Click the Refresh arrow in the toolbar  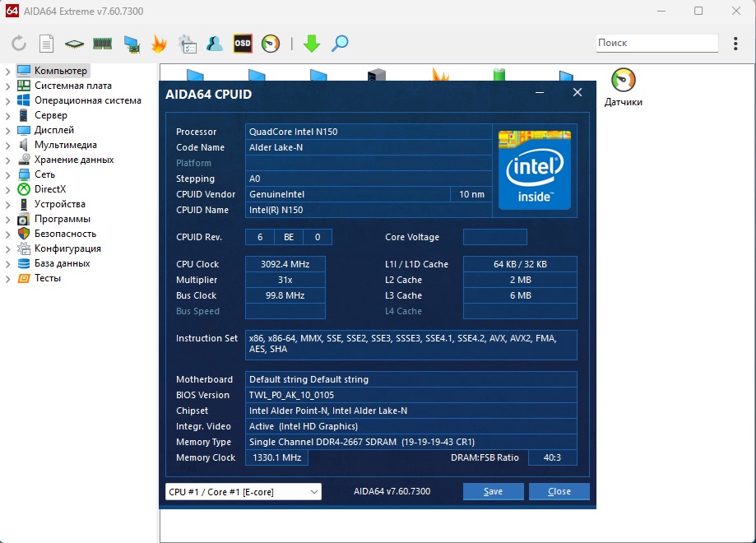pyautogui.click(x=19, y=44)
